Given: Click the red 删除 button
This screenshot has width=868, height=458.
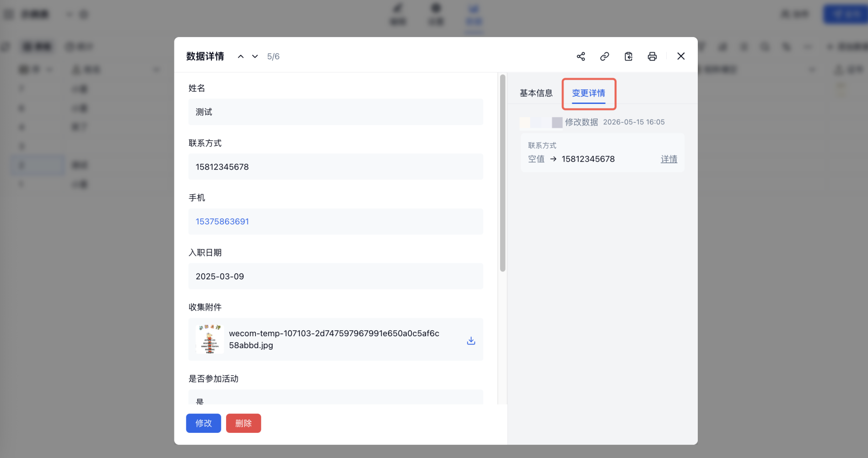Looking at the screenshot, I should tap(243, 423).
